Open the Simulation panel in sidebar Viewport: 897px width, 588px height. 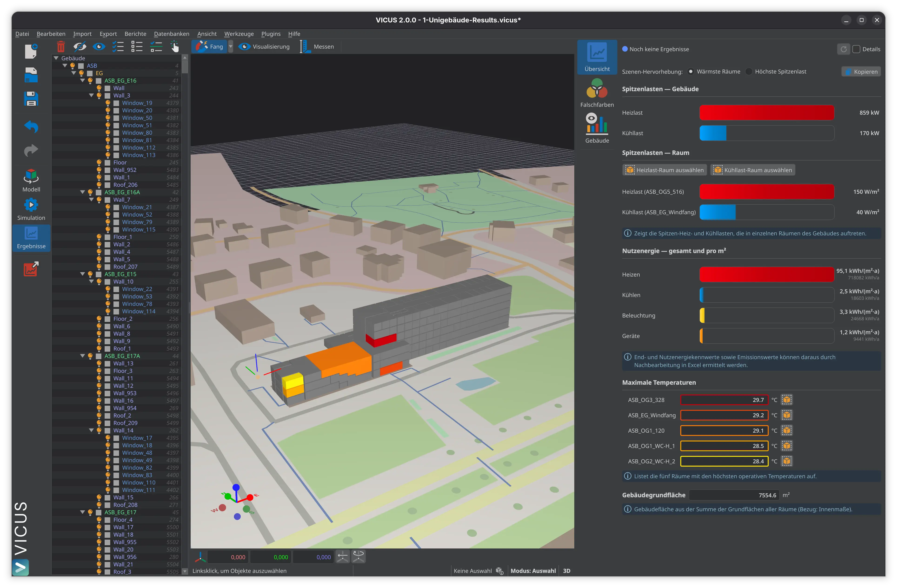click(x=31, y=210)
